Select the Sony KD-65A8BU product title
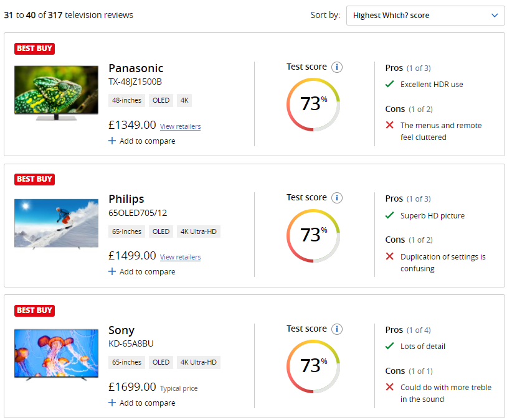Viewport: 507px width, 420px height. 121,330
